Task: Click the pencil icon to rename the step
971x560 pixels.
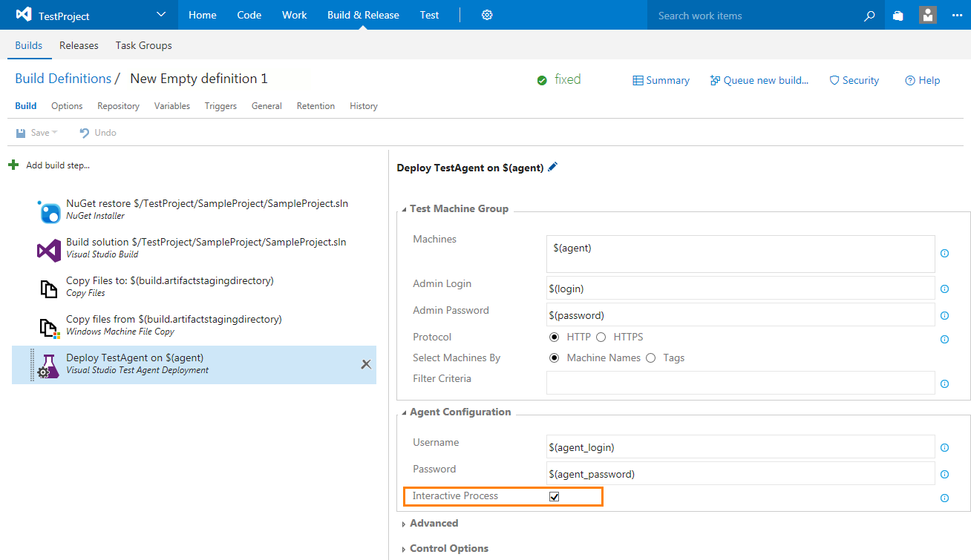Action: coord(552,168)
